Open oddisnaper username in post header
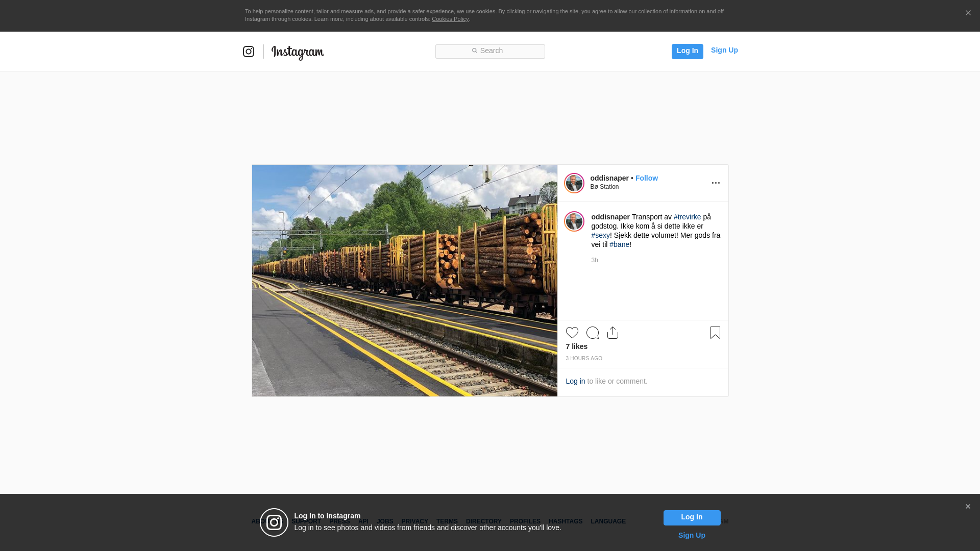This screenshot has width=980, height=551. coord(609,178)
